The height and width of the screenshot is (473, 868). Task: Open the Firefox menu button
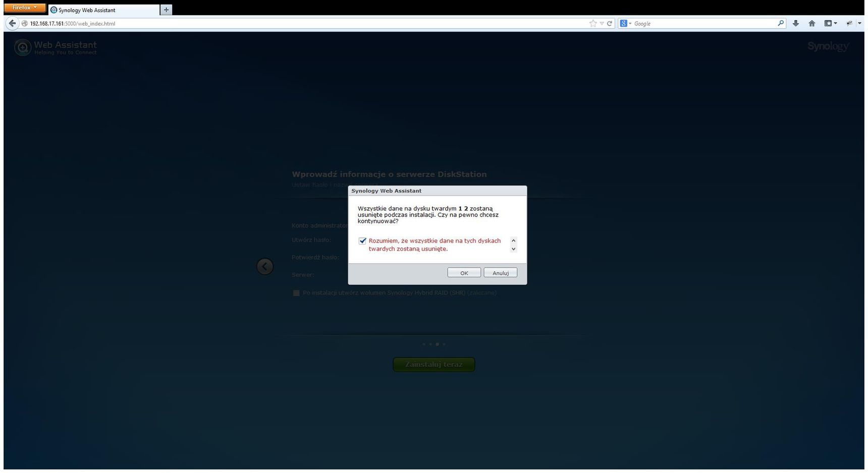25,8
